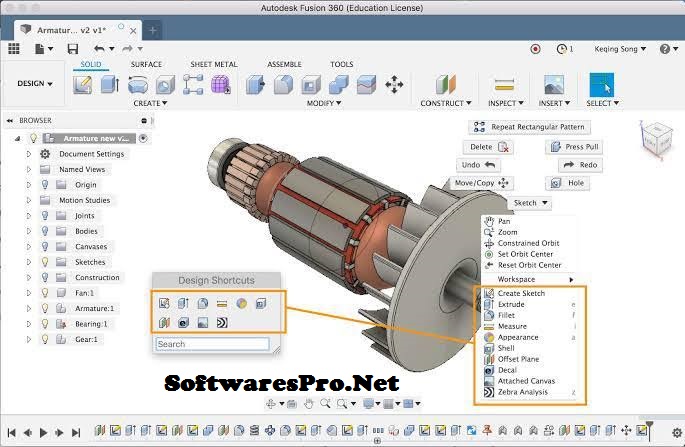Open the Offset Plane construct icon
685x447 pixels.
coord(446,84)
